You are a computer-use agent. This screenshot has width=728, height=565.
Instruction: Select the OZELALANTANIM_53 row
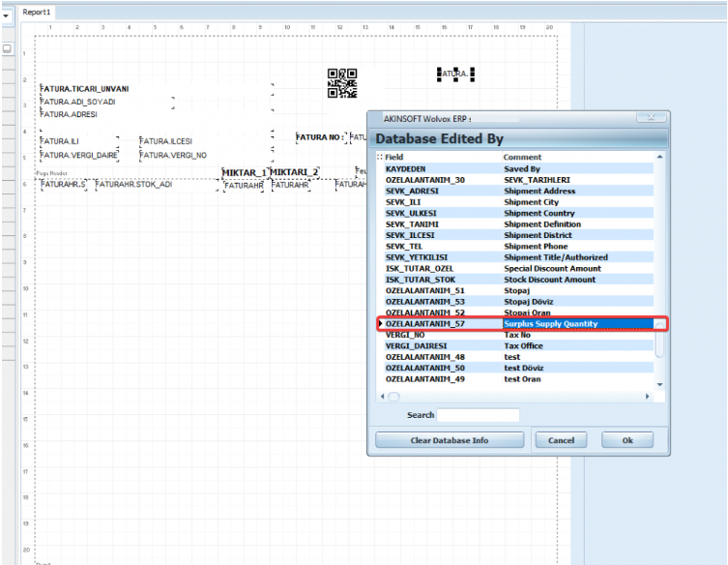tap(519, 302)
